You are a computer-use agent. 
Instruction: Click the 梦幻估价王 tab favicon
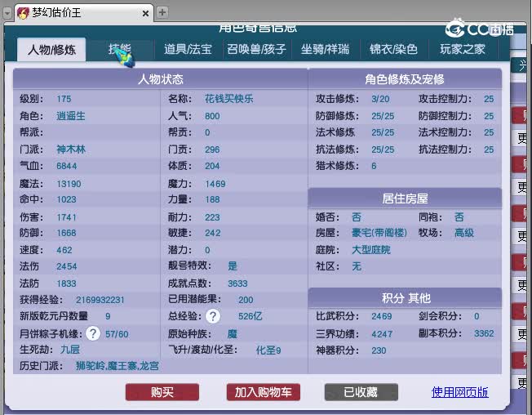click(23, 13)
